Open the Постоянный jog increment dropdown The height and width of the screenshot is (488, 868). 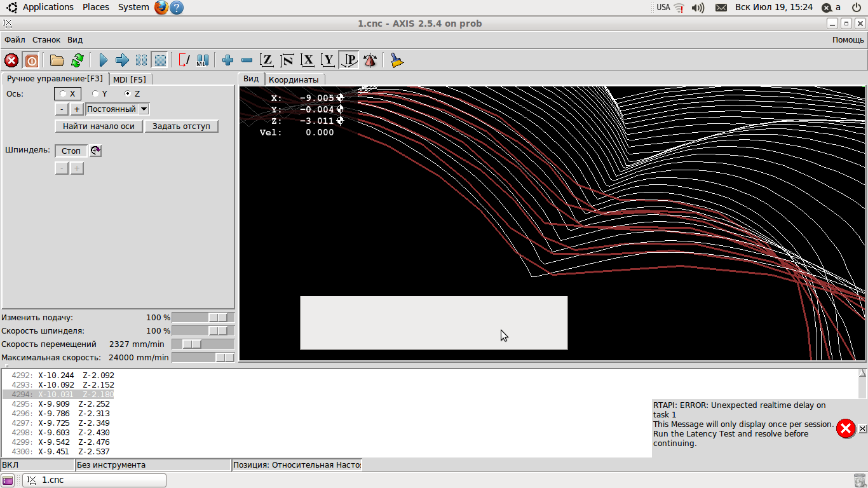click(x=144, y=109)
